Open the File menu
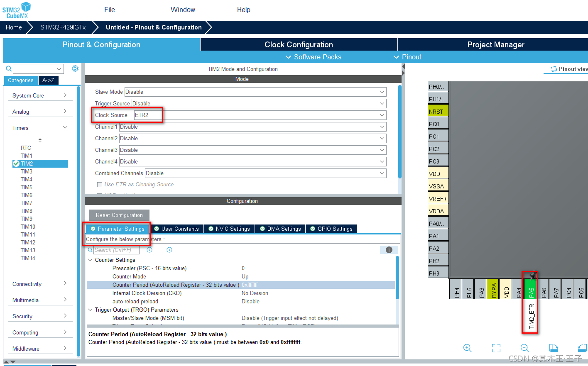 [110, 10]
